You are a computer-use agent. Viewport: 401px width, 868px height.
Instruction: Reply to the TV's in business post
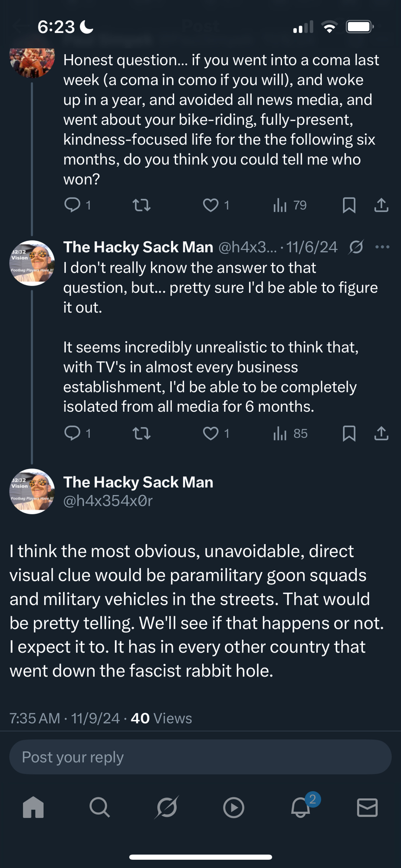click(x=72, y=433)
